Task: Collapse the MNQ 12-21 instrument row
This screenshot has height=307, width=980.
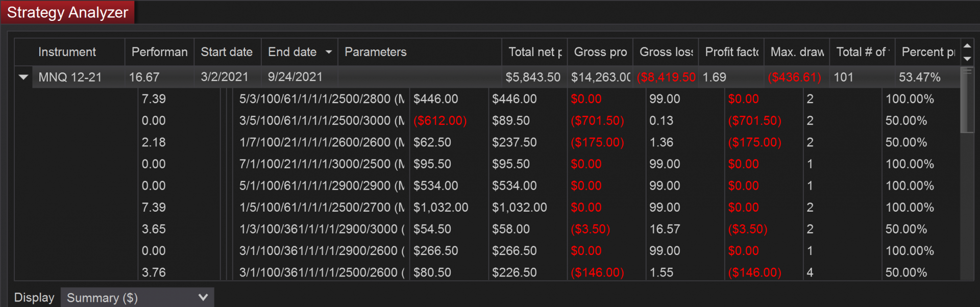Action: point(23,78)
